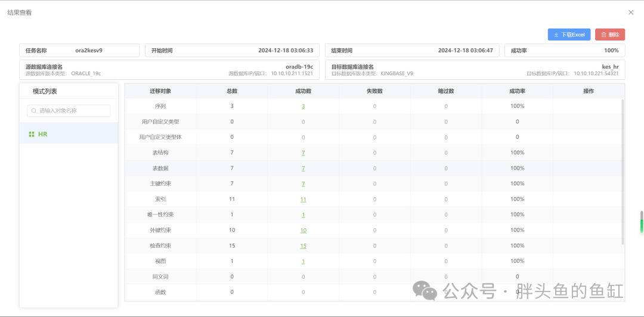Viewport: 644px width, 317px height.
Task: Open the success count link for 主键约束
Action: 303,184
